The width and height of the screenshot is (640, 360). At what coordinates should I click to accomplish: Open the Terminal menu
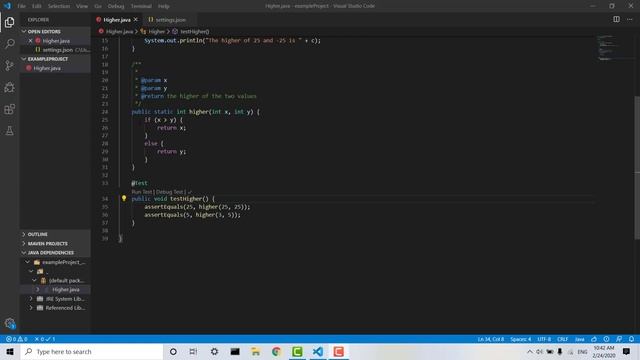tap(141, 6)
